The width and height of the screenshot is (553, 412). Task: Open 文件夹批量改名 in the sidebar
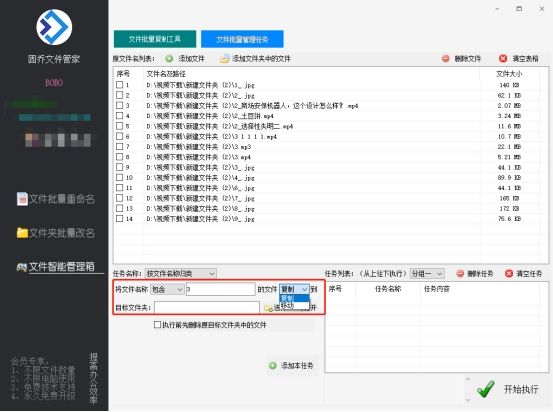tap(56, 233)
